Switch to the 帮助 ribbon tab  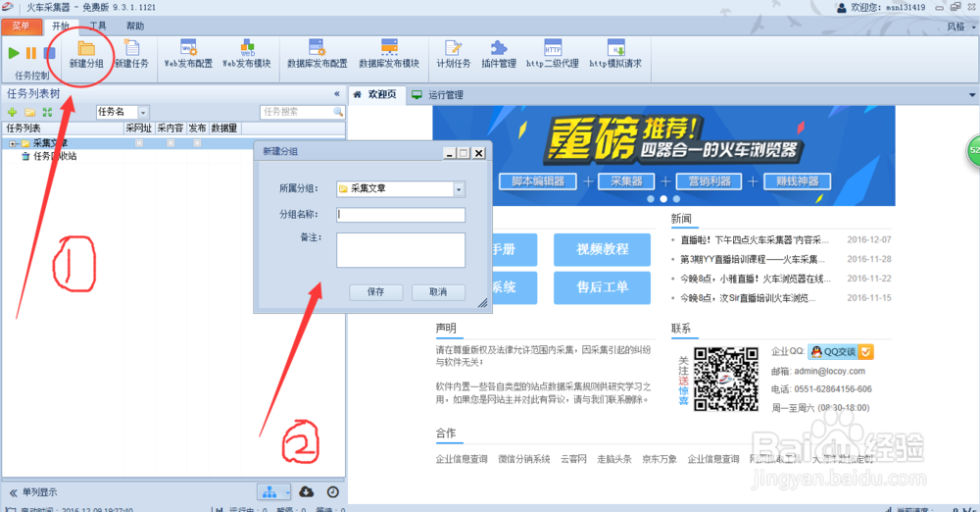135,26
